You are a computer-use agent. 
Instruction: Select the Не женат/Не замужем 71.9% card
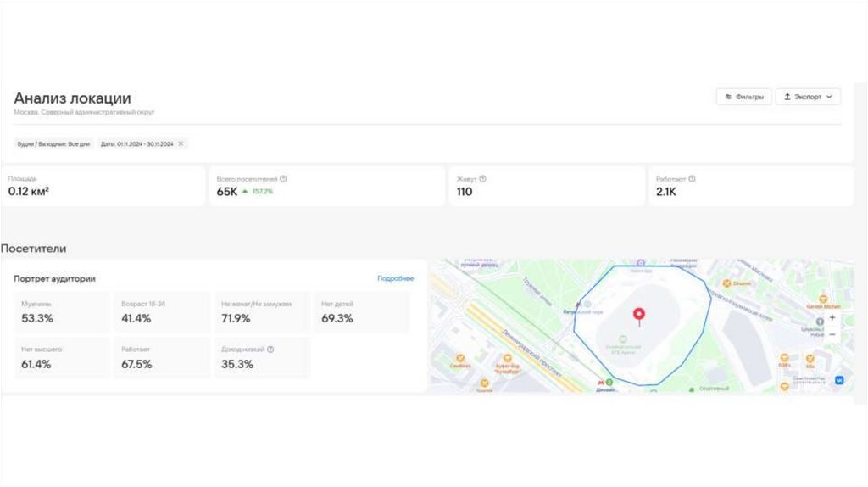[262, 312]
